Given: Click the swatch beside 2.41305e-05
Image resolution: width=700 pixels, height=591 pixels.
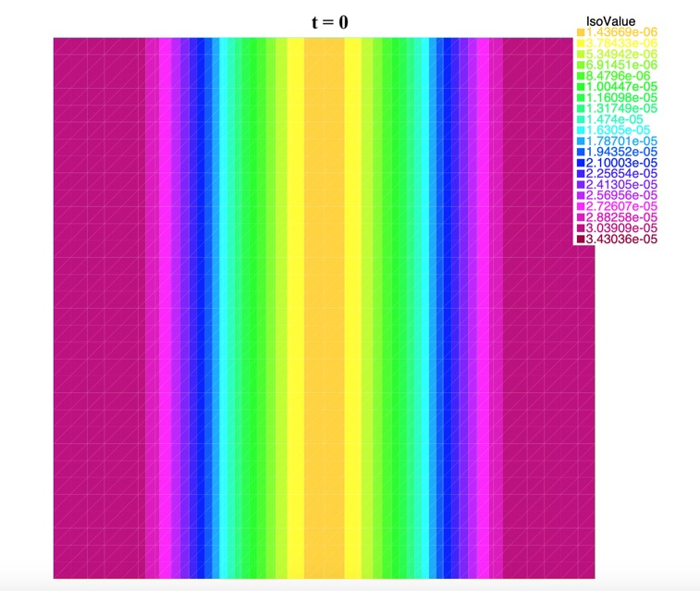Looking at the screenshot, I should pyautogui.click(x=581, y=185).
